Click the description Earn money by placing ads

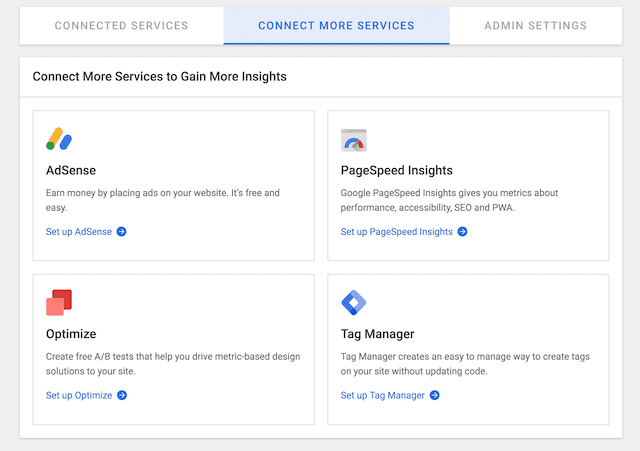(x=162, y=200)
